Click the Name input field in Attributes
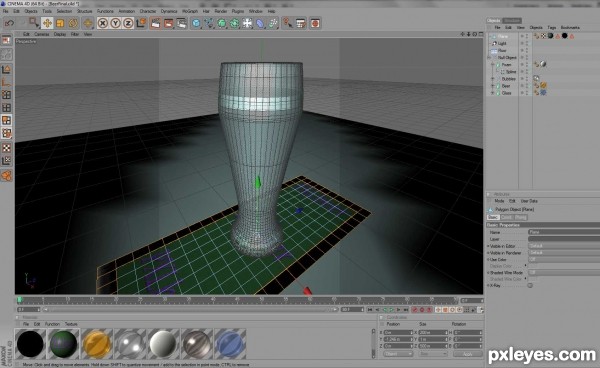The height and width of the screenshot is (368, 600). pyautogui.click(x=564, y=232)
